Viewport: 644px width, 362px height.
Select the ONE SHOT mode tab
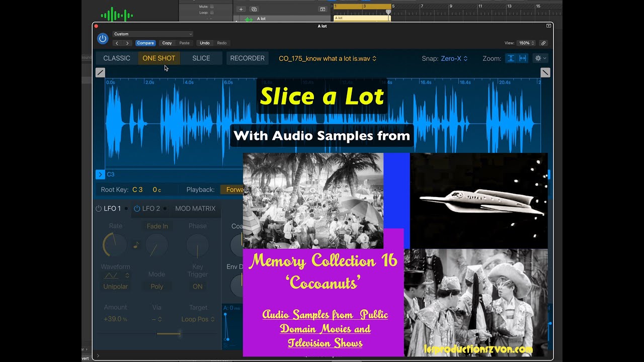[x=159, y=58]
